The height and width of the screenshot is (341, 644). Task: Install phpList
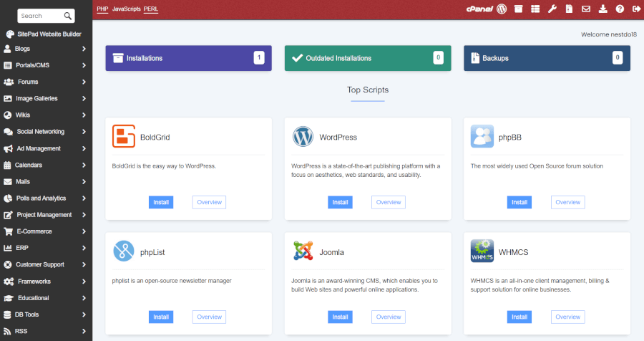(161, 317)
